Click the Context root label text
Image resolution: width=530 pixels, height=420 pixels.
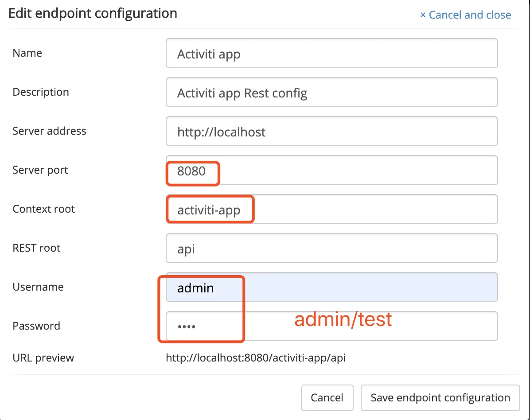44,209
